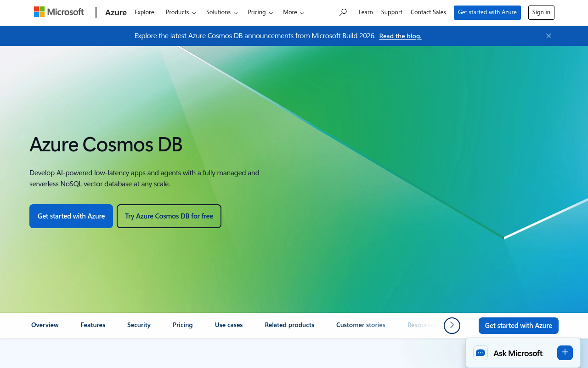Click hero Get started with Azure button
This screenshot has height=368, width=588.
pyautogui.click(x=71, y=216)
